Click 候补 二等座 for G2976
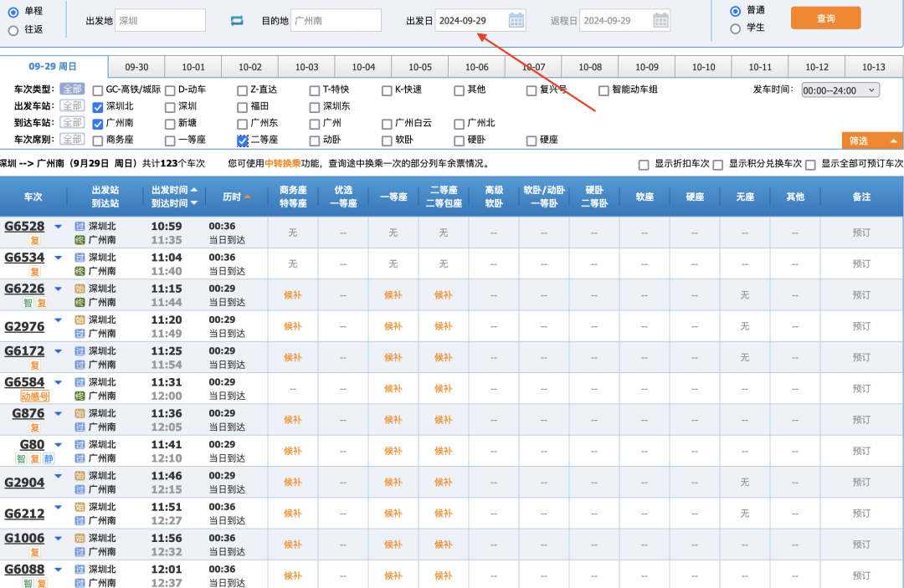 [444, 326]
